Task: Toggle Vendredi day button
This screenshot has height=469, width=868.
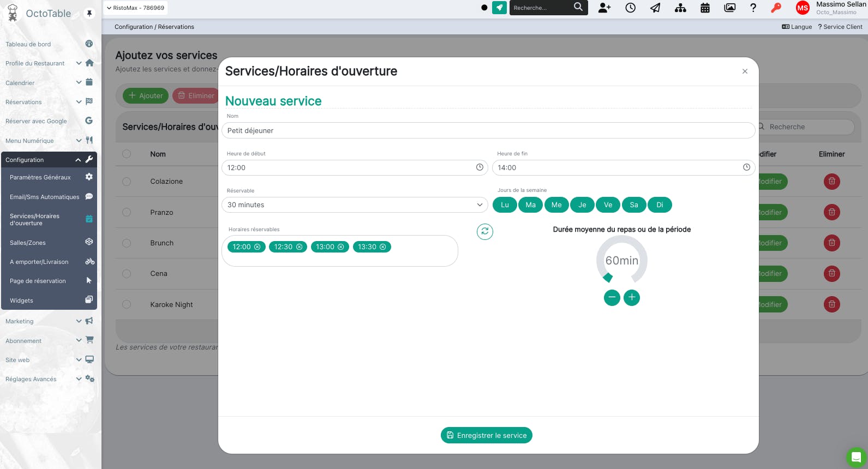Action: point(608,205)
